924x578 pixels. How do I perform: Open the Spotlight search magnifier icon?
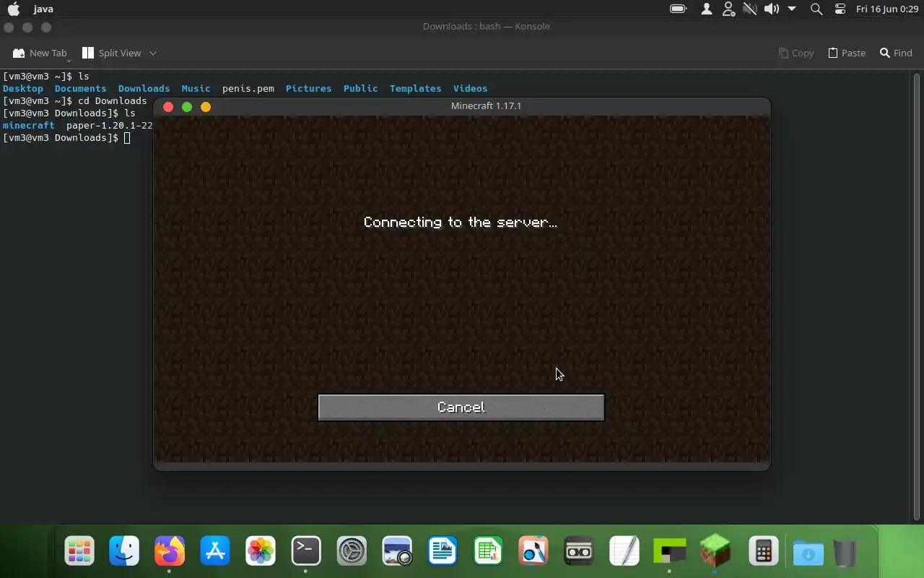click(x=816, y=9)
